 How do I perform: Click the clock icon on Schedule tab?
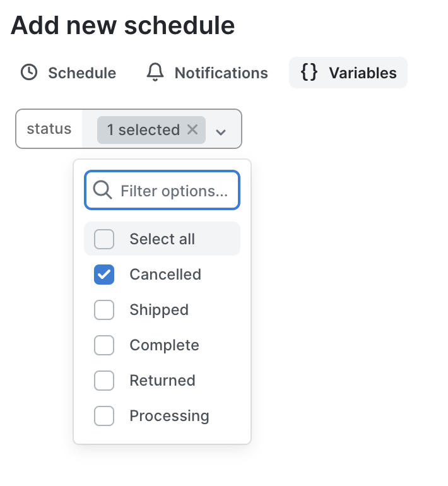(28, 73)
